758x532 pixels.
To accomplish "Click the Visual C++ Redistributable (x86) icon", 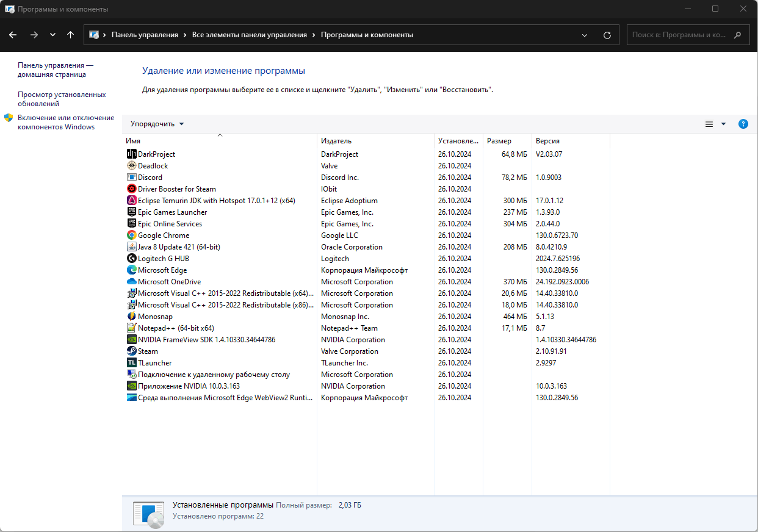I will pyautogui.click(x=131, y=305).
